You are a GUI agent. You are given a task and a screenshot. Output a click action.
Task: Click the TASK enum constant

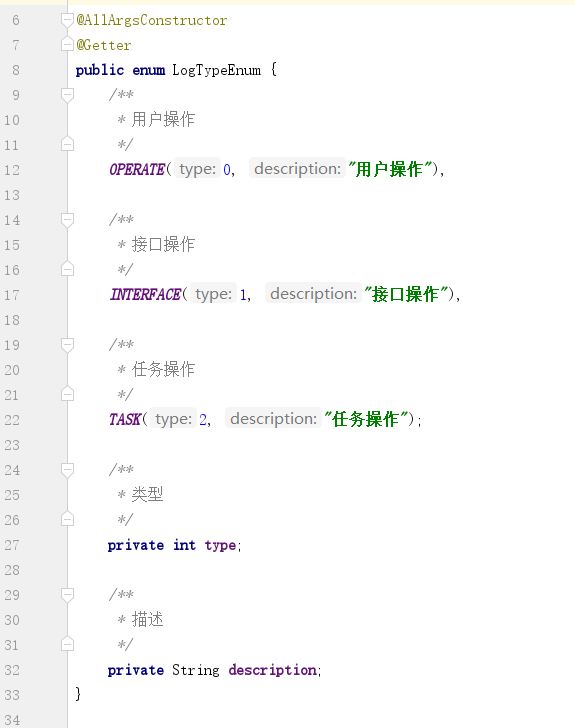[x=125, y=419]
